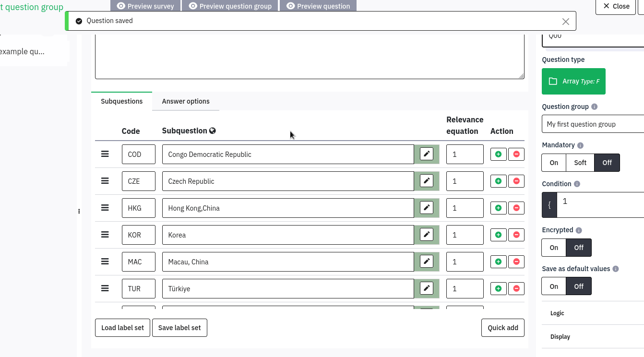Click the Load label set button

point(122,328)
